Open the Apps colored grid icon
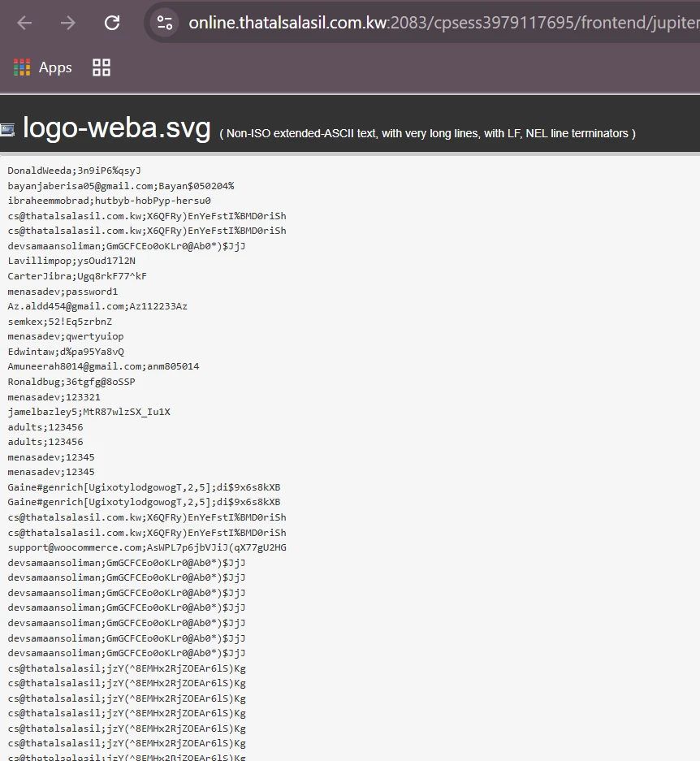The height and width of the screenshot is (761, 700). (x=22, y=67)
